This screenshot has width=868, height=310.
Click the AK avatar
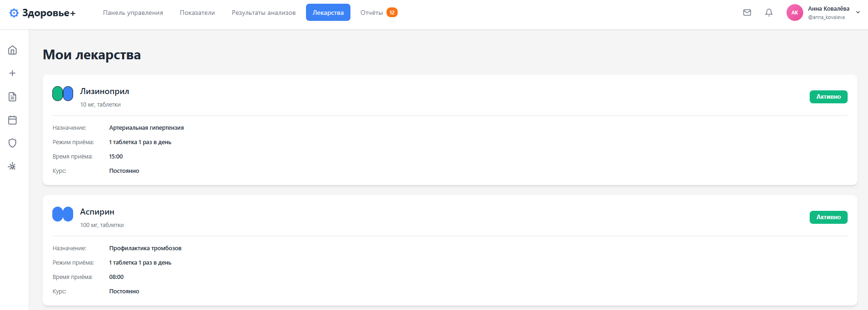pos(794,13)
